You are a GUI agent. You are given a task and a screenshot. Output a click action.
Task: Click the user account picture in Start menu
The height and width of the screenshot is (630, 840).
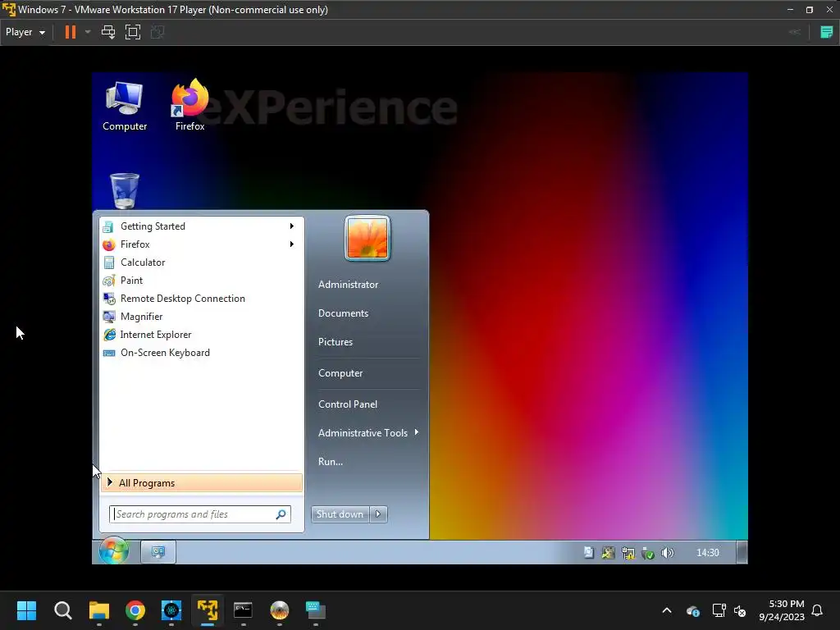click(x=367, y=239)
